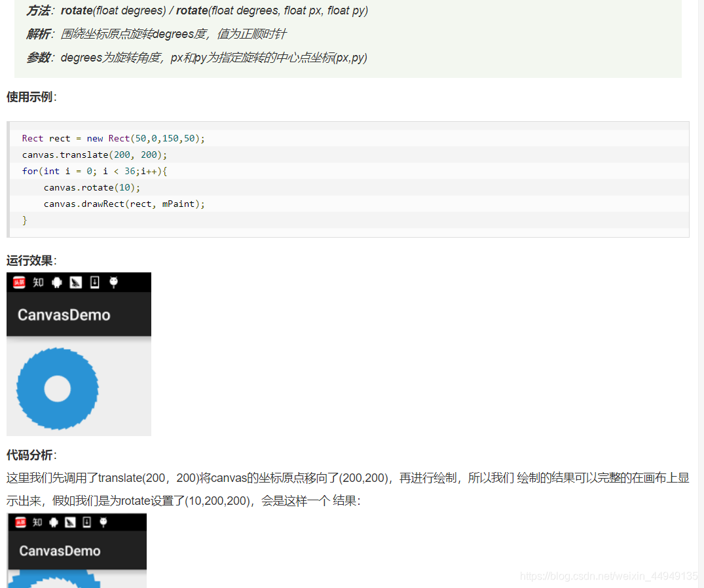
Task: Click the 解析 explanation line about clockwise rotation
Action: click(x=157, y=33)
